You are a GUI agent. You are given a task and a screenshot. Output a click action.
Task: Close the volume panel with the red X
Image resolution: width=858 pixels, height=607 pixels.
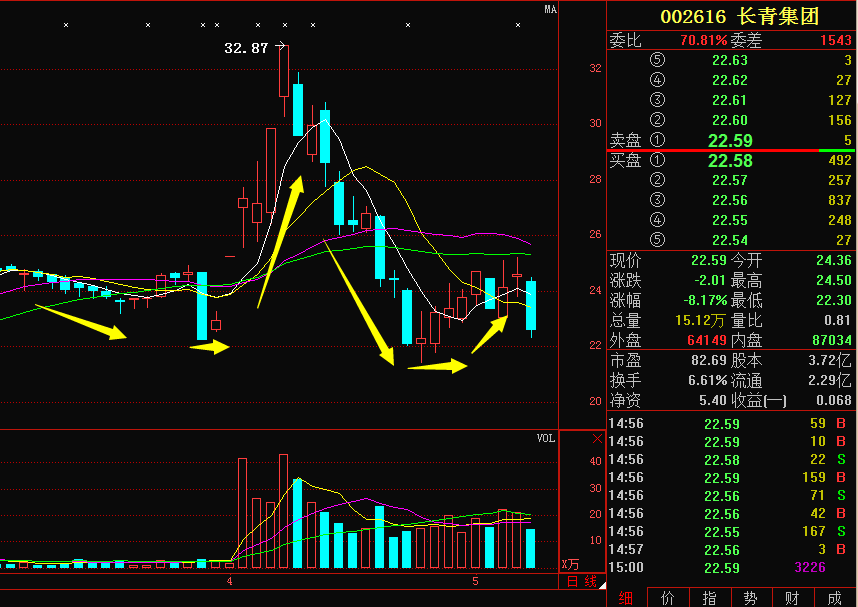[x=598, y=438]
